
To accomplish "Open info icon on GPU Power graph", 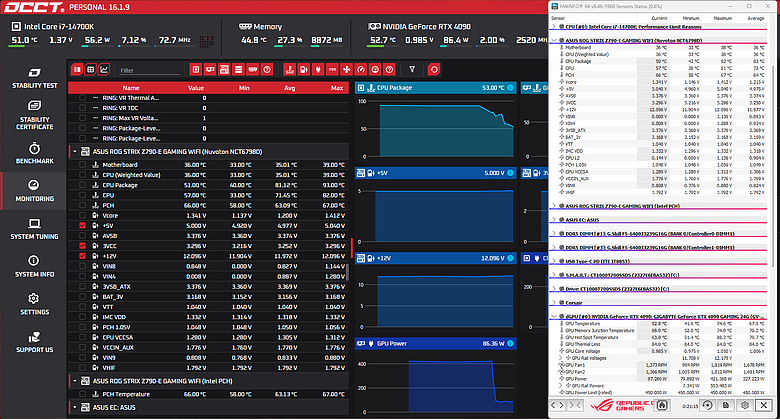I will [510, 343].
